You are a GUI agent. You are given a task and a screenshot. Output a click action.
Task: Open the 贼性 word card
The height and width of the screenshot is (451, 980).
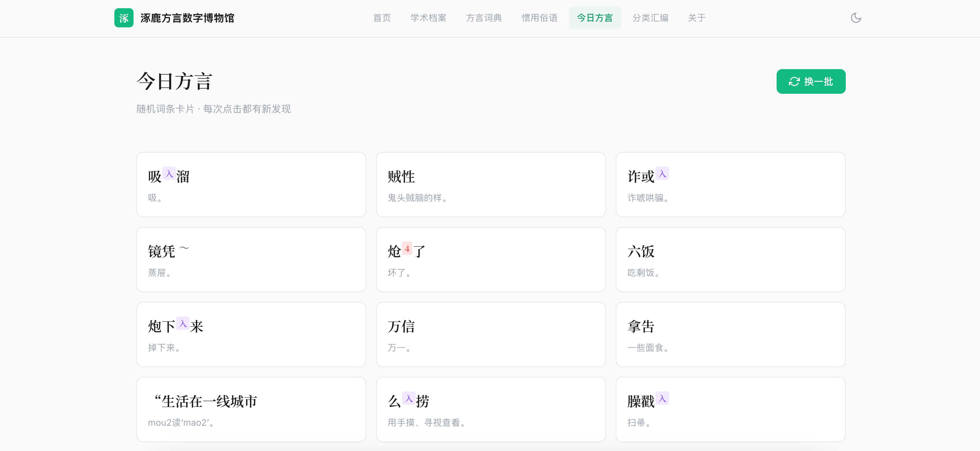(x=491, y=184)
